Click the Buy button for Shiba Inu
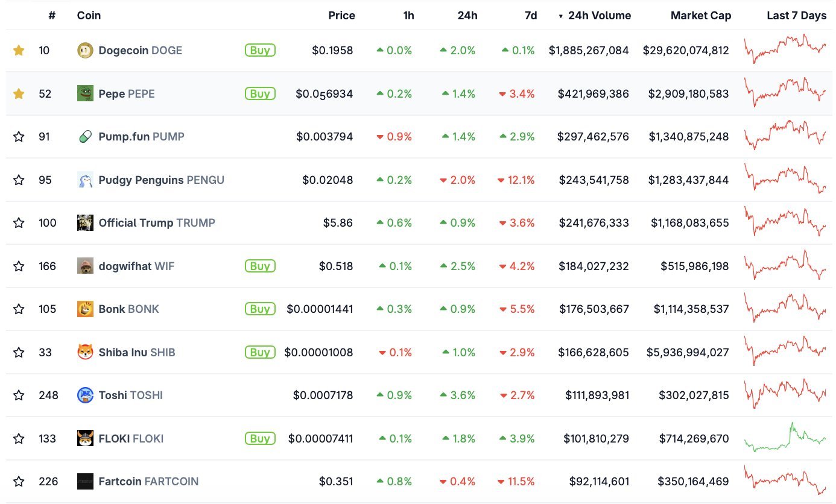 pos(259,351)
